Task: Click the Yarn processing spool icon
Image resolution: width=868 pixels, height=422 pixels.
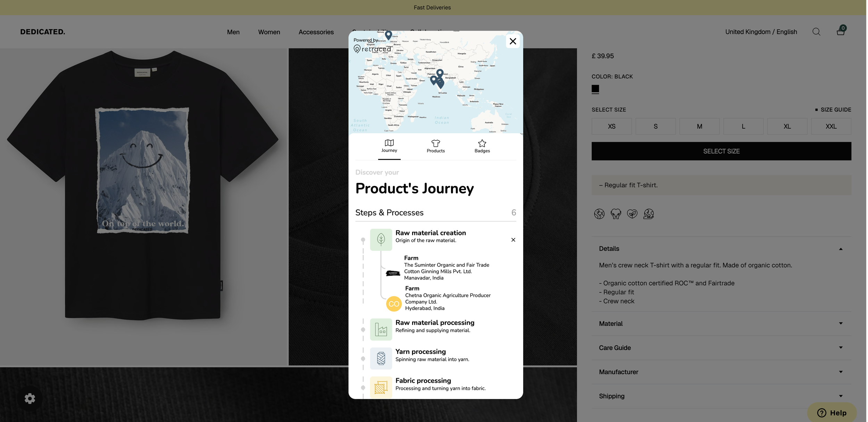Action: pyautogui.click(x=381, y=358)
